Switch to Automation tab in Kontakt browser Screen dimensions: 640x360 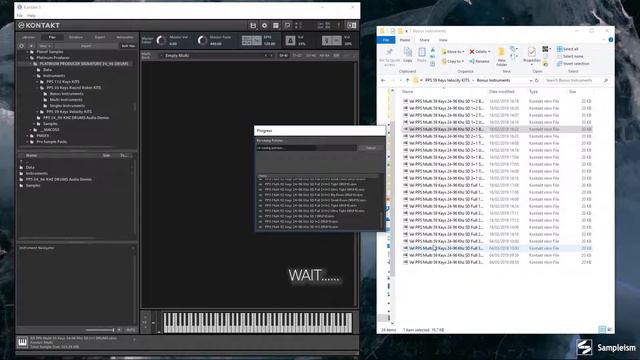click(x=125, y=37)
